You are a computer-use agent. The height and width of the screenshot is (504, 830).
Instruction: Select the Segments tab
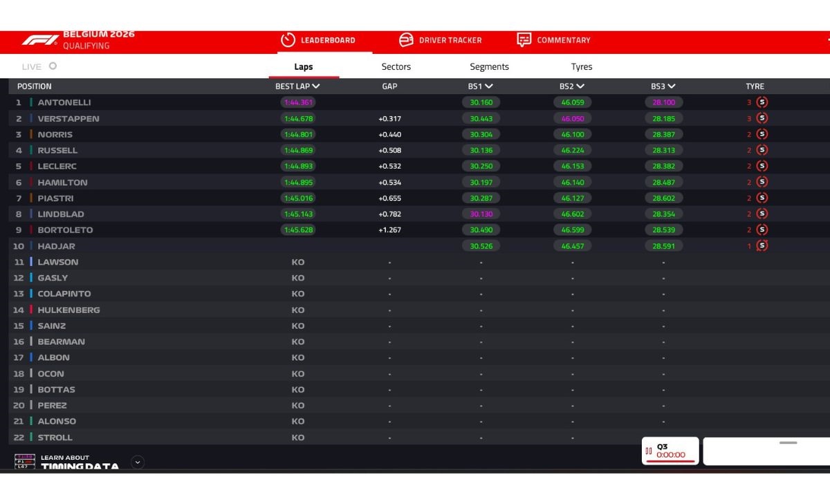[x=490, y=66]
